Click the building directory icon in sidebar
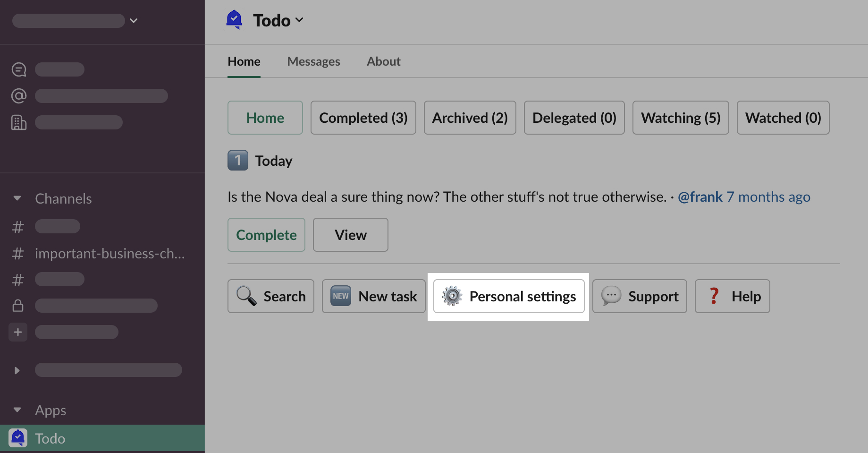The width and height of the screenshot is (868, 453). click(x=19, y=122)
